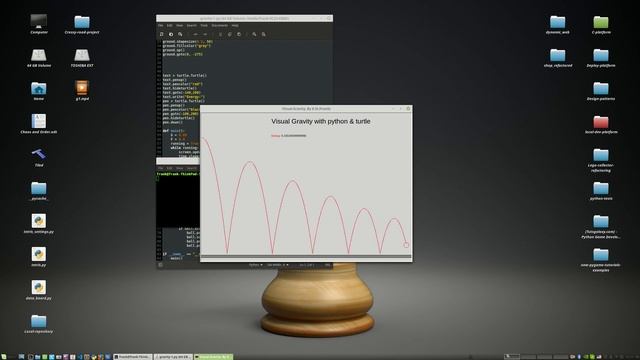Click the Visual Gravity turtle window title bar
The image size is (640, 360).
306,109
